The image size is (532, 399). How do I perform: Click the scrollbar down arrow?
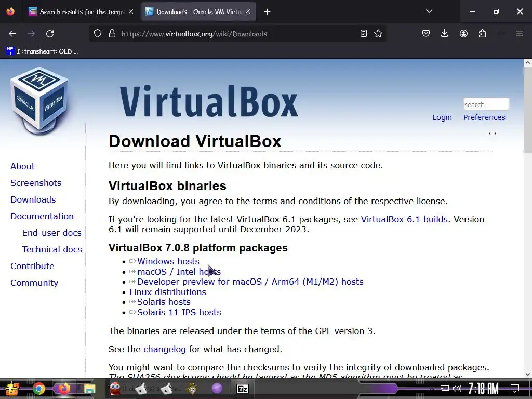point(528,374)
